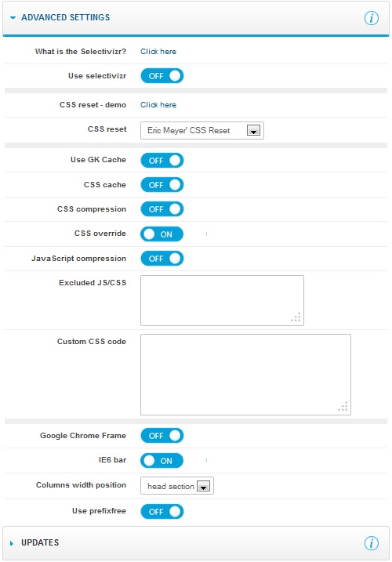Open the CSS reset demo link

coord(158,105)
